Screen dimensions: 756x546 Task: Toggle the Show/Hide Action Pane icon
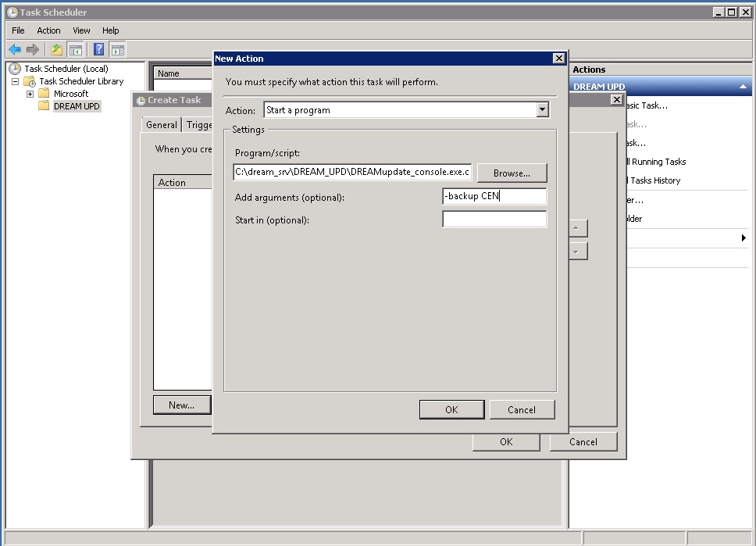[x=118, y=49]
